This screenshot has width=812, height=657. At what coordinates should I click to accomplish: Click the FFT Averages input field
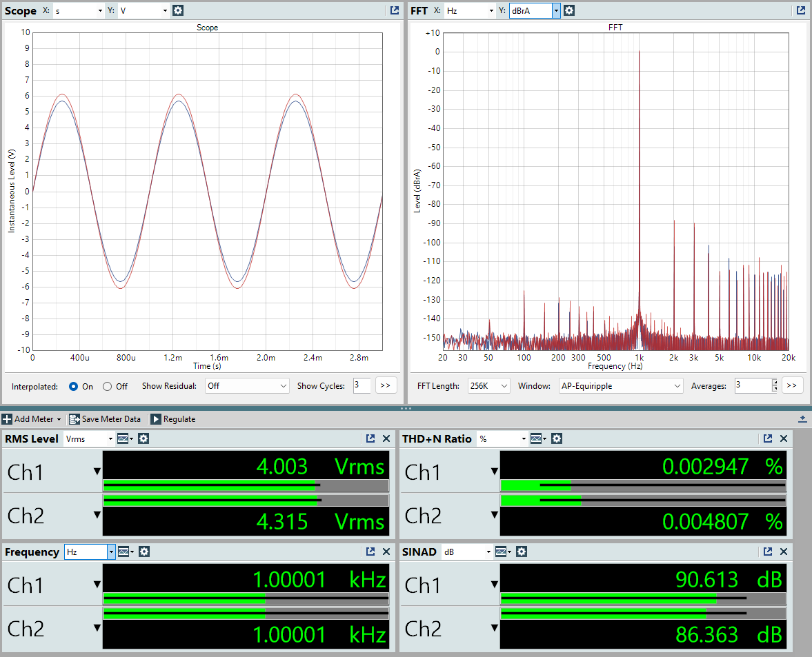tap(753, 385)
